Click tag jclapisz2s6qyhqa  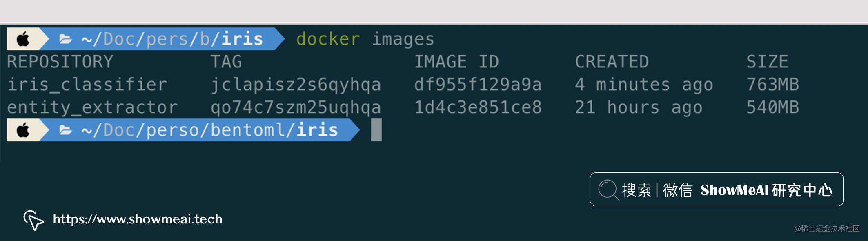tap(296, 85)
